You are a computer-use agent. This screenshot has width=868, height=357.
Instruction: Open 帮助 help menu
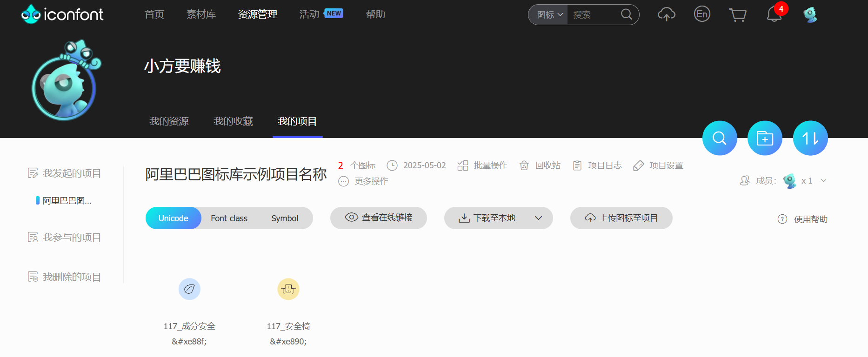click(x=375, y=14)
